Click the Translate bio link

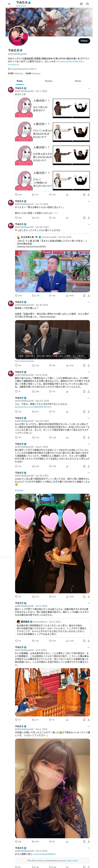14,64
